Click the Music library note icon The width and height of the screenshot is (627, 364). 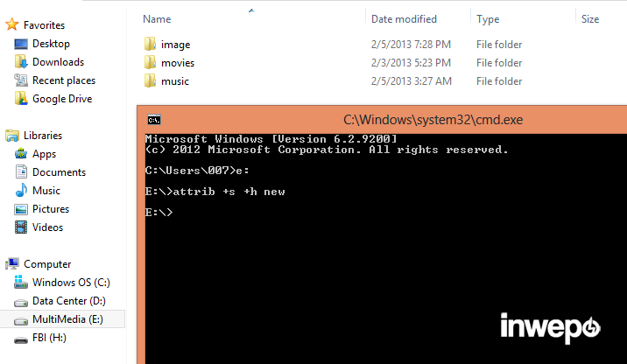point(21,191)
